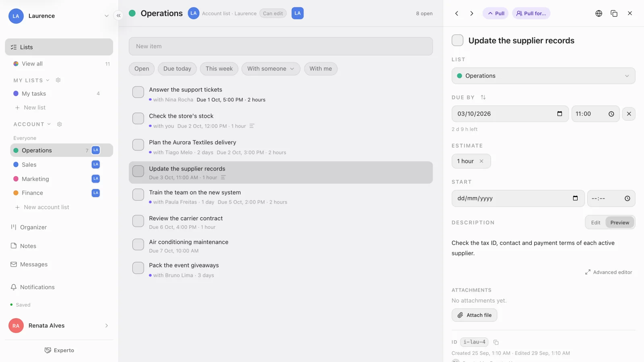Open the due time clock icon
Viewport: 644px width, 362px height.
(x=611, y=114)
